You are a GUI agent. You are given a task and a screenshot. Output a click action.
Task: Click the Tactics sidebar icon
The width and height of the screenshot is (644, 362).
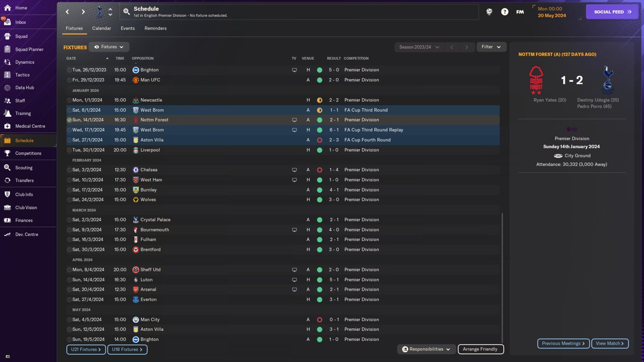[x=7, y=75]
